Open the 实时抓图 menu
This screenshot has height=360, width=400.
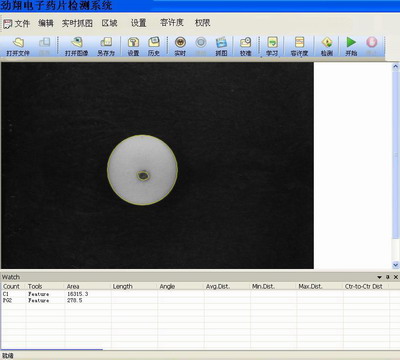(77, 23)
